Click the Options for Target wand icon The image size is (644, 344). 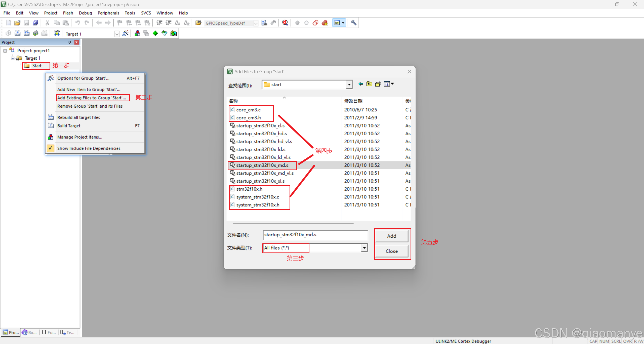coord(125,33)
